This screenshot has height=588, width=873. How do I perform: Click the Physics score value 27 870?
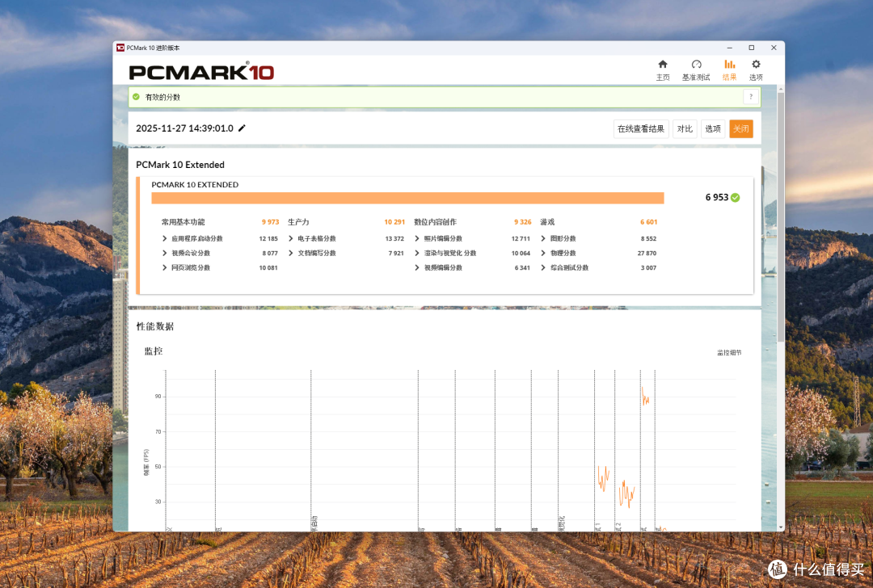click(647, 253)
